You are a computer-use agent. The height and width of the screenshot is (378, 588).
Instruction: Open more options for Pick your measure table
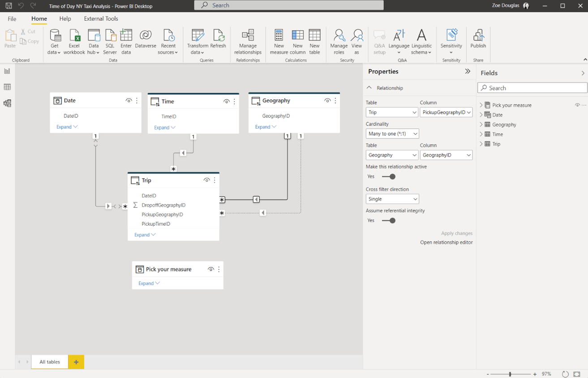click(219, 270)
